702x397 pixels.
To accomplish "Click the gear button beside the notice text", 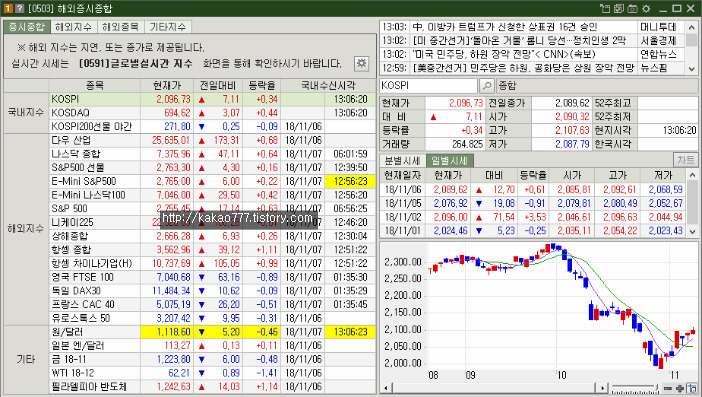I will (x=361, y=64).
